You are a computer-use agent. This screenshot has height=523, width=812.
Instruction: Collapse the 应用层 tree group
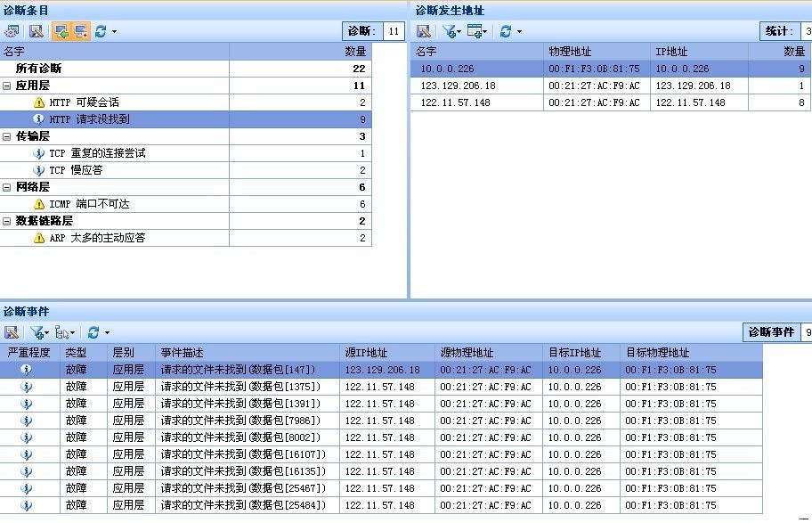click(7, 86)
